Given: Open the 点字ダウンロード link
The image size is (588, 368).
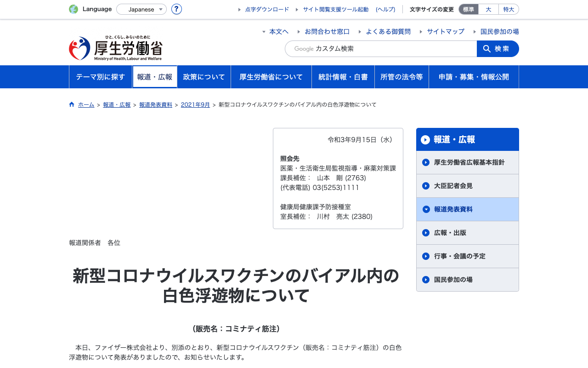Looking at the screenshot, I should tap(267, 9).
